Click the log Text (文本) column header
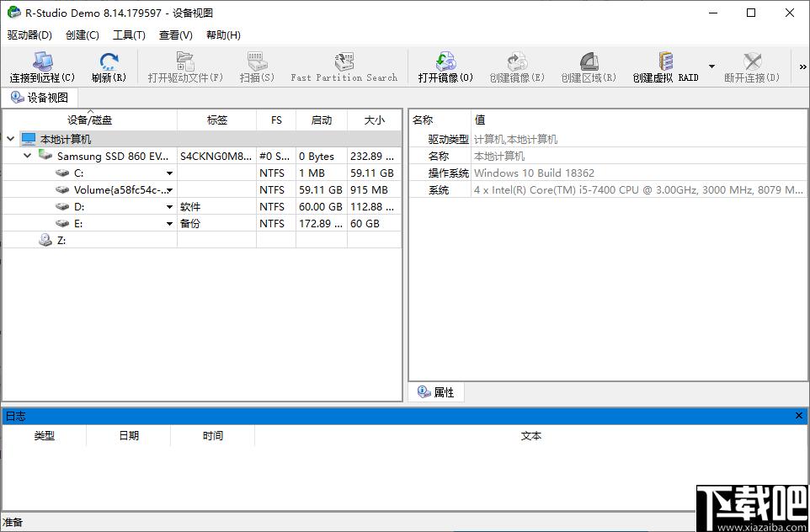This screenshot has height=532, width=810. tap(531, 436)
